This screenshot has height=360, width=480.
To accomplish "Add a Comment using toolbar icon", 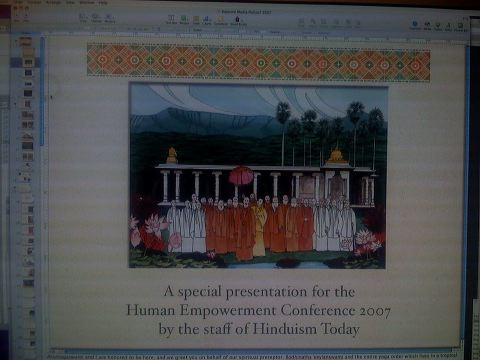I will pos(220,20).
